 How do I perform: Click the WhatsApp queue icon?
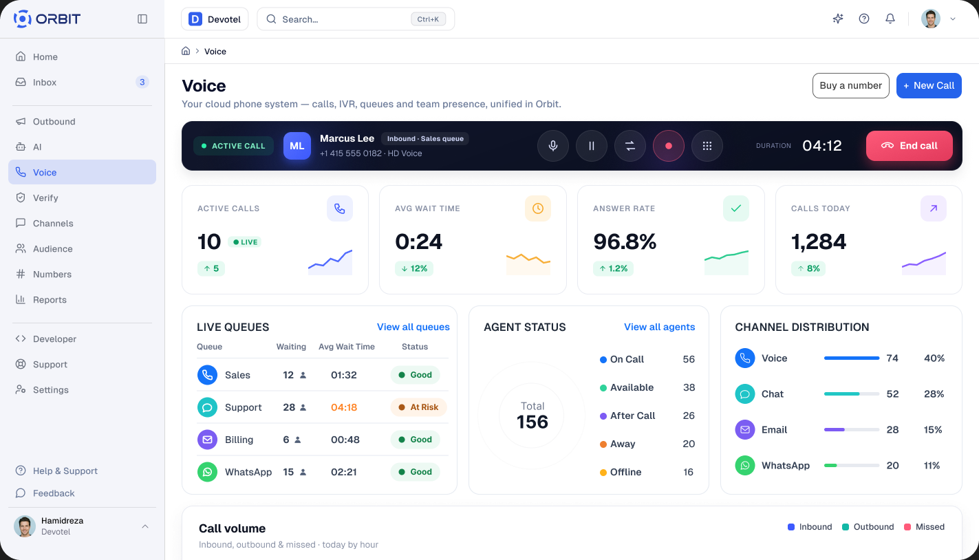coord(207,472)
